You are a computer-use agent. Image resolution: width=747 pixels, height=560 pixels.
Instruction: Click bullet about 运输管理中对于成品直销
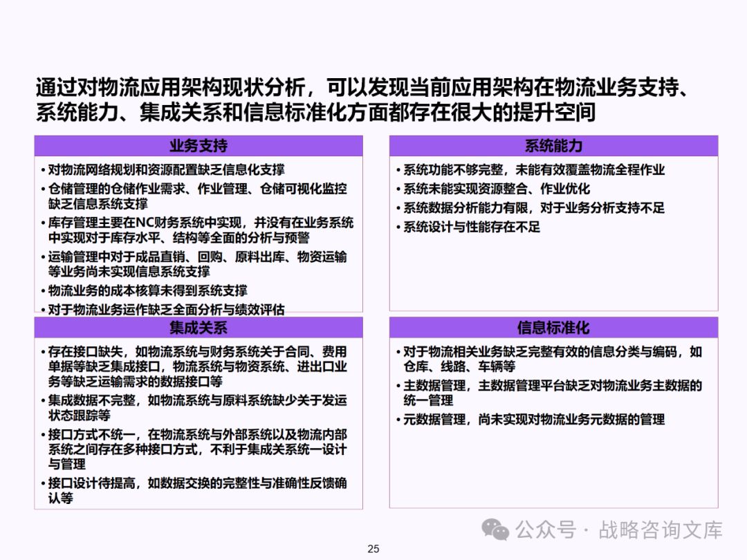coord(194,264)
